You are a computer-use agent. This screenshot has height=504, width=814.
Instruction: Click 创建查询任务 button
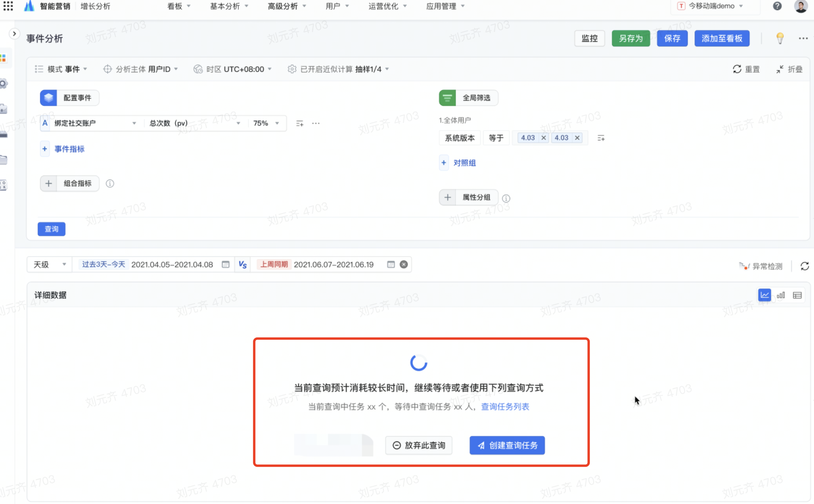pos(507,445)
